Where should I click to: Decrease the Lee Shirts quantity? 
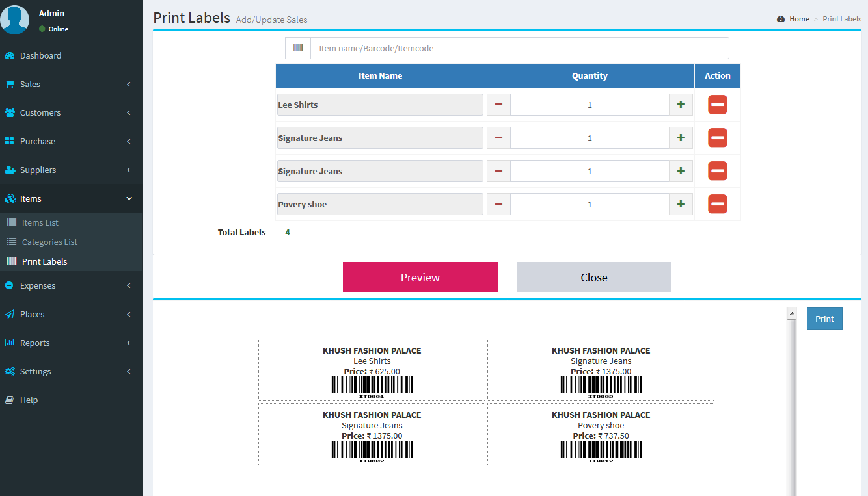point(498,105)
